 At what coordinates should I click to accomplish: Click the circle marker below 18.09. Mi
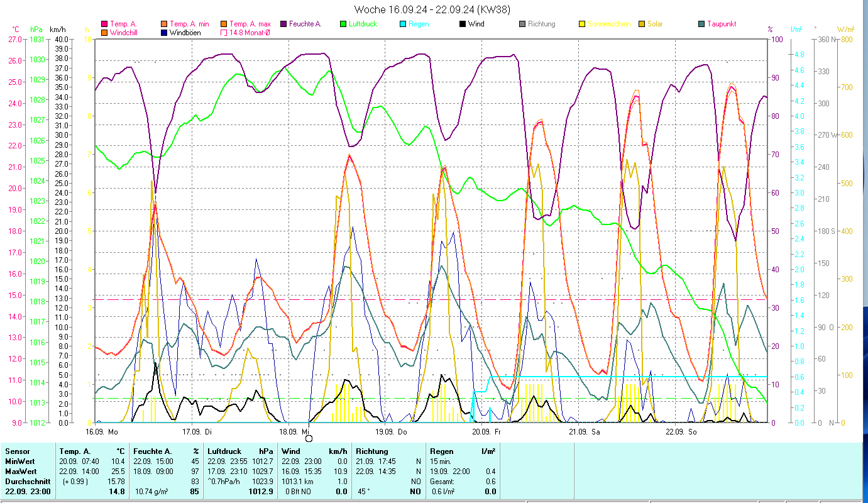pos(309,438)
